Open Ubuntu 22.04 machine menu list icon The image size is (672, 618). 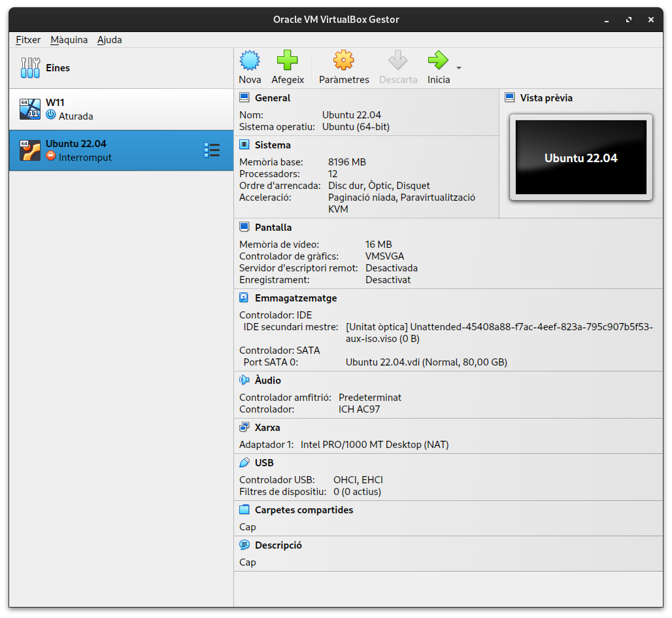[212, 150]
